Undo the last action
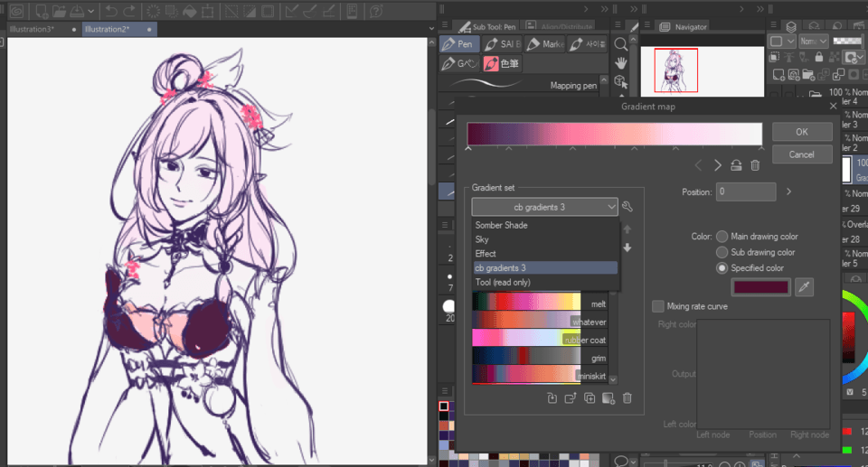Screen dimensions: 868x467 pyautogui.click(x=111, y=11)
